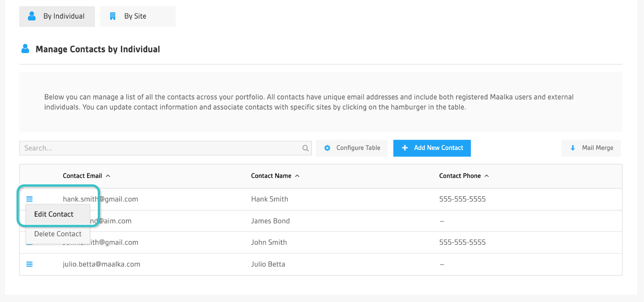Switch to the By Individual tab

(57, 16)
